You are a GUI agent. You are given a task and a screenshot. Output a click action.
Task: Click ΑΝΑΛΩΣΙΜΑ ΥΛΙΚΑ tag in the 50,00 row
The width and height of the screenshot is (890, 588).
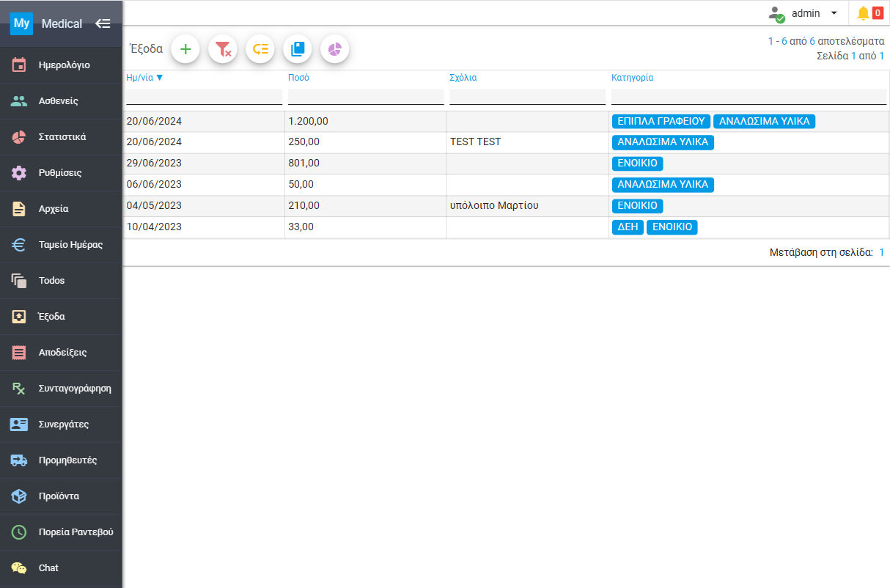(x=663, y=185)
